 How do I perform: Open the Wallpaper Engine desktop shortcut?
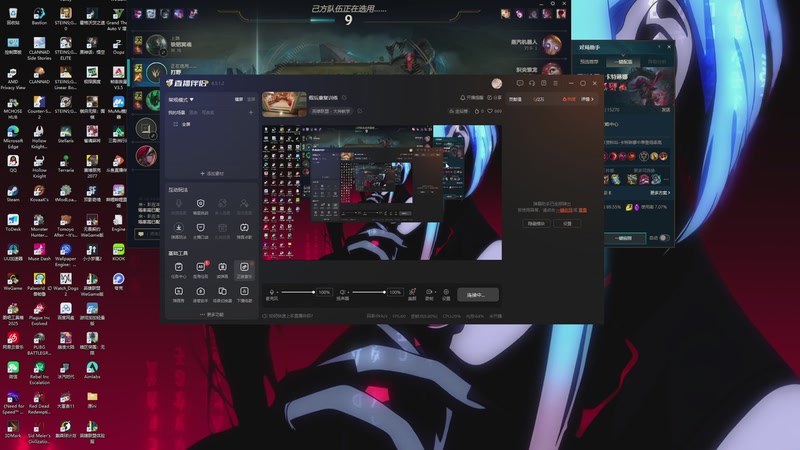65,255
